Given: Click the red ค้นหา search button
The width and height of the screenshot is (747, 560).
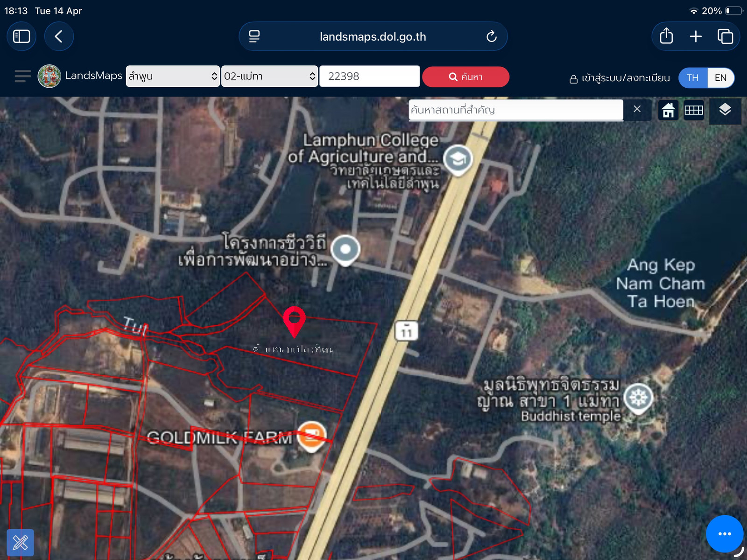Looking at the screenshot, I should [x=465, y=77].
